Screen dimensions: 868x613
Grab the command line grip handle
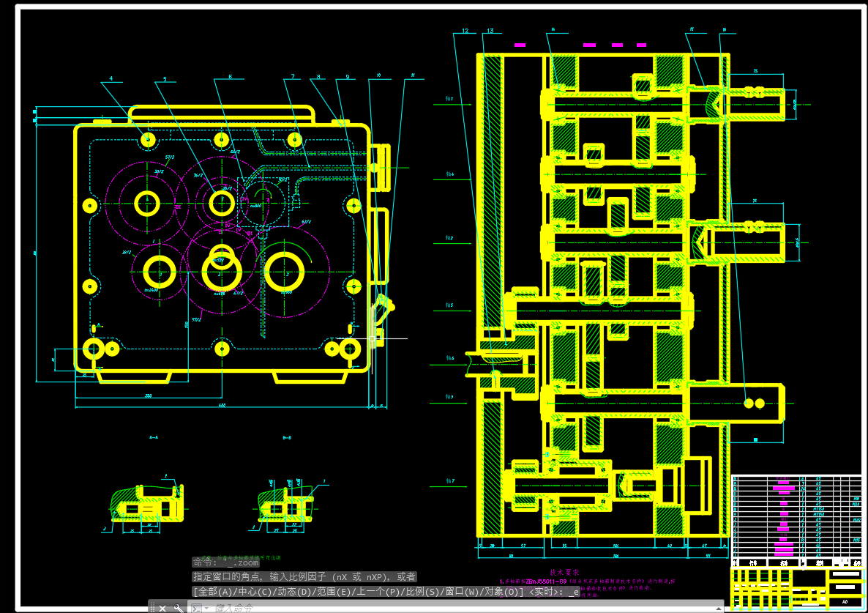pyautogui.click(x=152, y=607)
